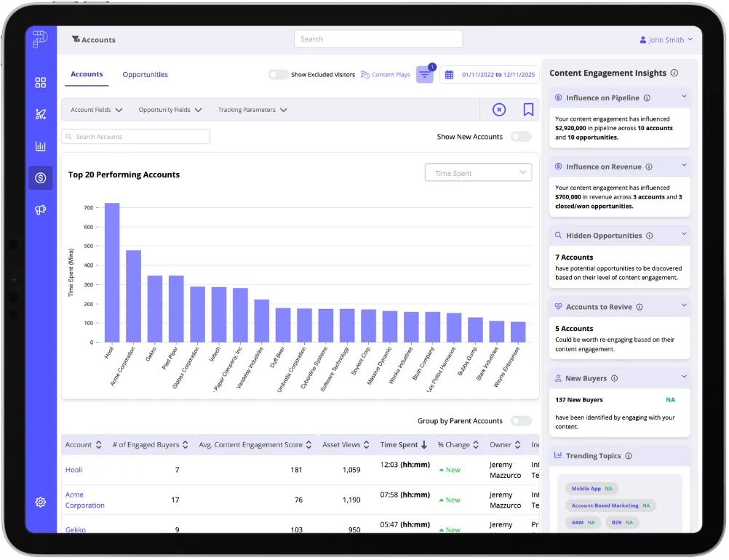Switch to the Opportunities tab

click(x=145, y=75)
